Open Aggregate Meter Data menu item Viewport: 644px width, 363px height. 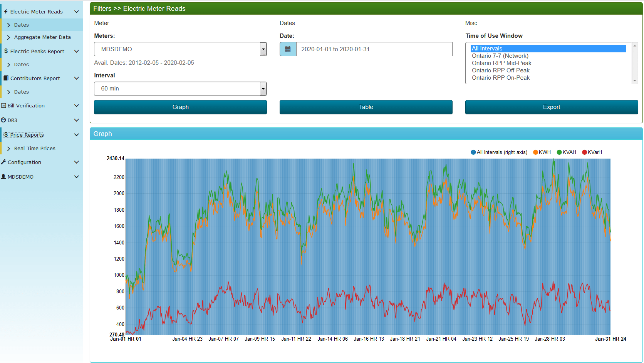42,37
